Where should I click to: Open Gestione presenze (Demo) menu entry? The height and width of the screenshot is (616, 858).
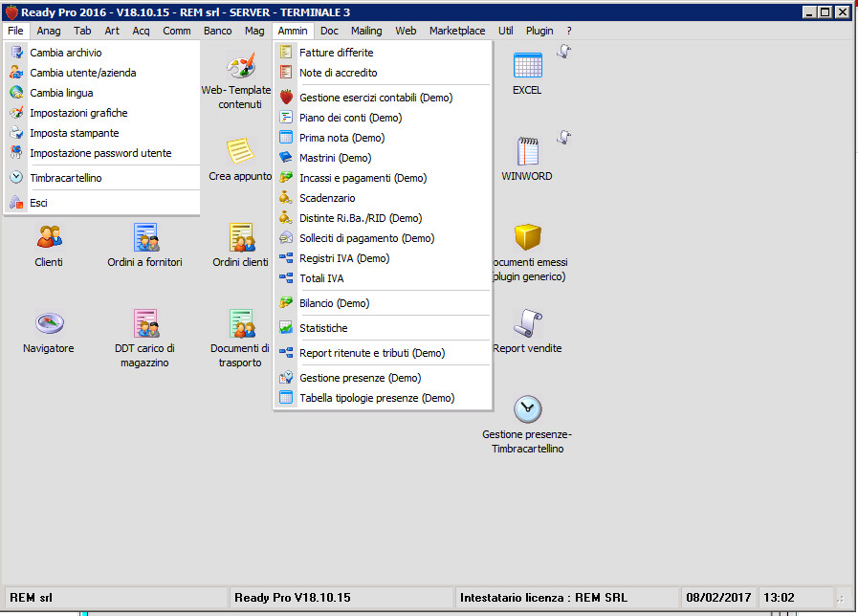tap(383, 378)
